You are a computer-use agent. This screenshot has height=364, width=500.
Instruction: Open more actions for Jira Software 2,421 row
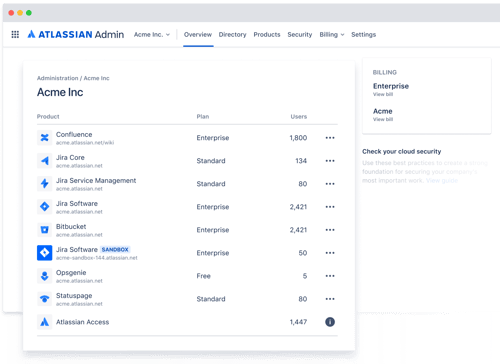330,207
